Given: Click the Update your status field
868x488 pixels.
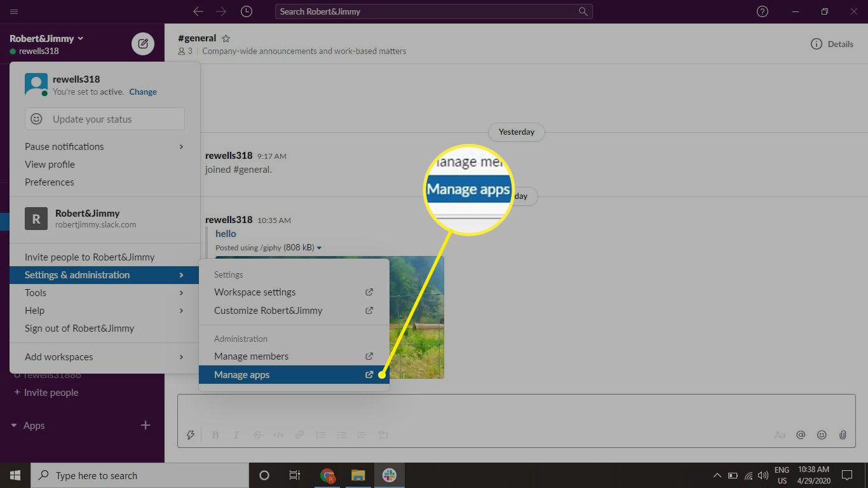Looking at the screenshot, I should (105, 119).
